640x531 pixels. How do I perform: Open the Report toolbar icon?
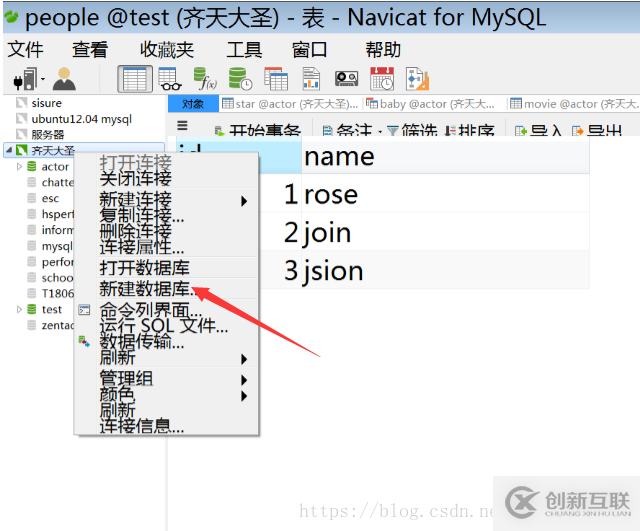coord(311,79)
